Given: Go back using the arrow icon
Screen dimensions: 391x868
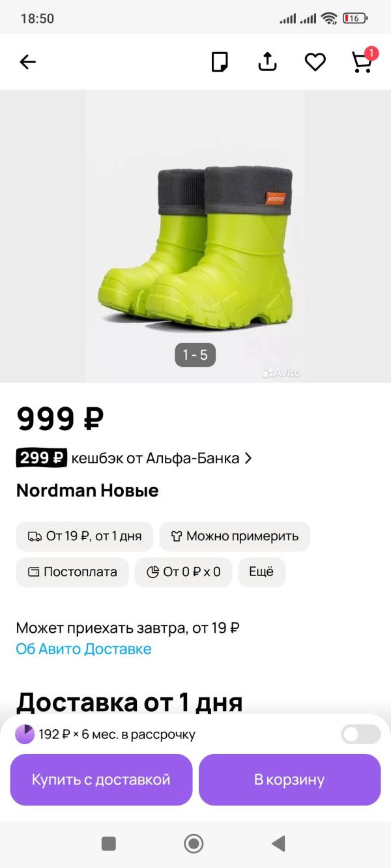Looking at the screenshot, I should point(27,62).
